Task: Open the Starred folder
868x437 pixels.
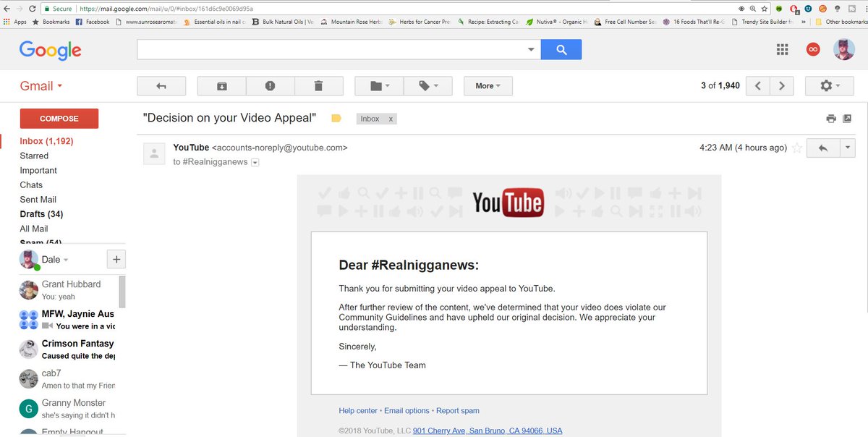Action: click(34, 156)
